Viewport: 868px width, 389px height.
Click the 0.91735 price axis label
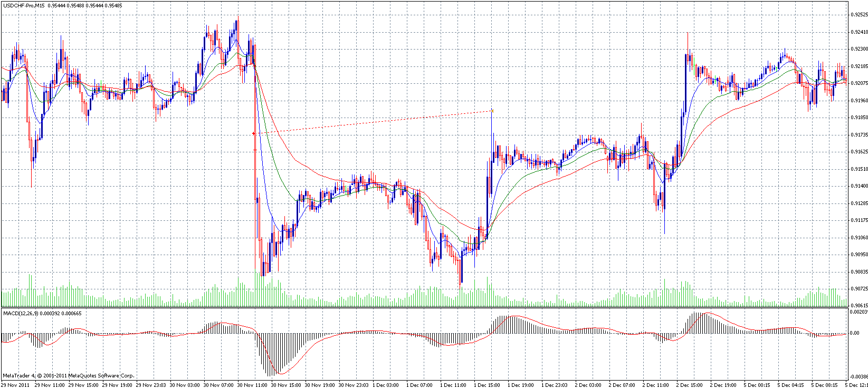click(860, 135)
